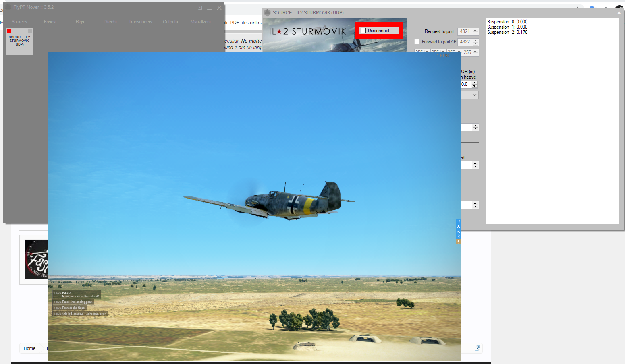Image resolution: width=625 pixels, height=364 pixels.
Task: Click the heave offset value field
Action: pos(465,84)
